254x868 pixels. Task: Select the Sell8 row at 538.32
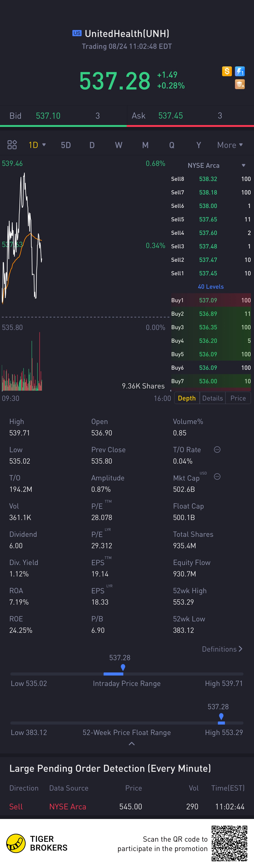(211, 179)
